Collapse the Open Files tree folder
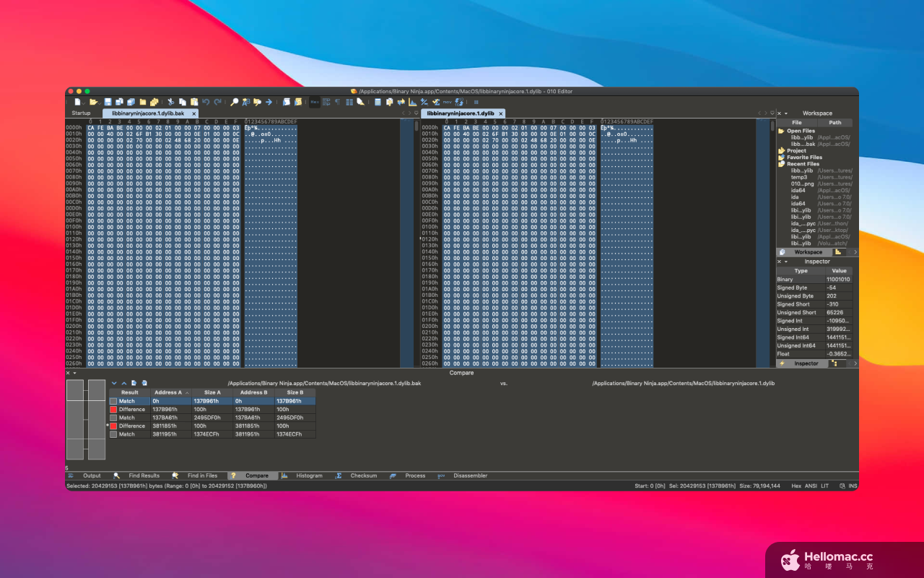The image size is (924, 578). (781, 131)
